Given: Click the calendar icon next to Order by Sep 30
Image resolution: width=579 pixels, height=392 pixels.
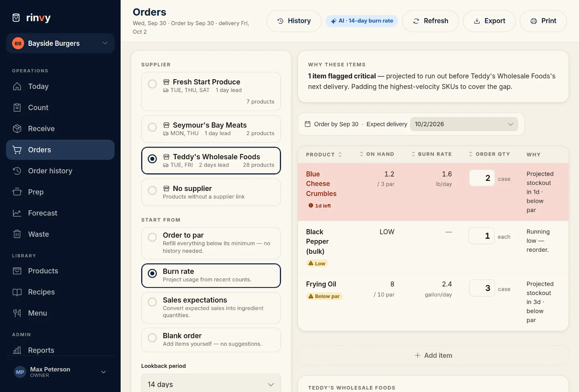Looking at the screenshot, I should point(308,124).
